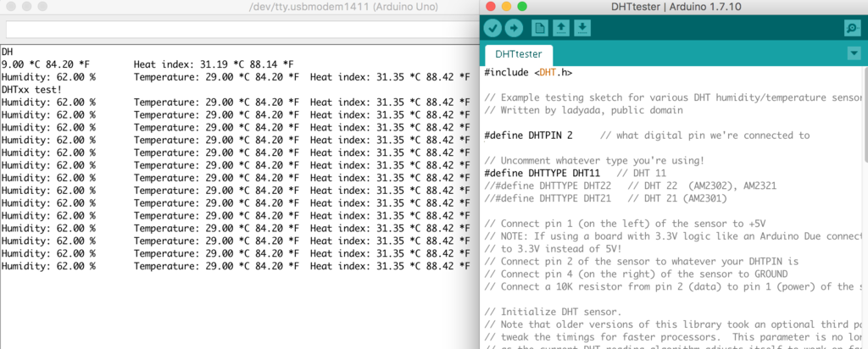The height and width of the screenshot is (349, 868).
Task: Click the 'DH' first serial output line
Action: tap(7, 52)
